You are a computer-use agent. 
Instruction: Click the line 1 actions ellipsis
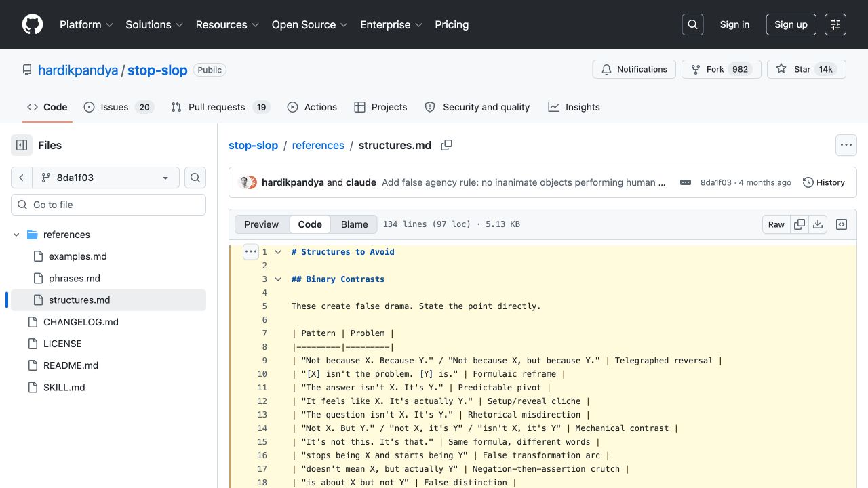point(251,251)
